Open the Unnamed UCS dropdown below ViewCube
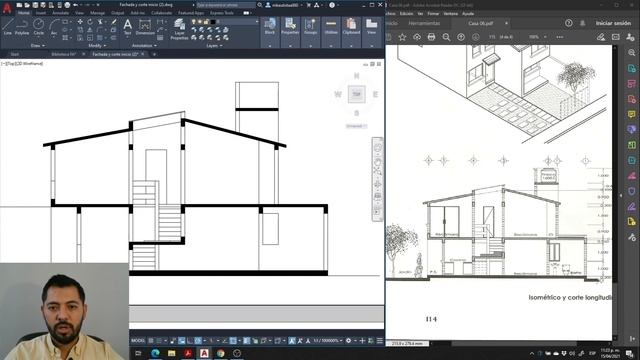 pyautogui.click(x=356, y=126)
